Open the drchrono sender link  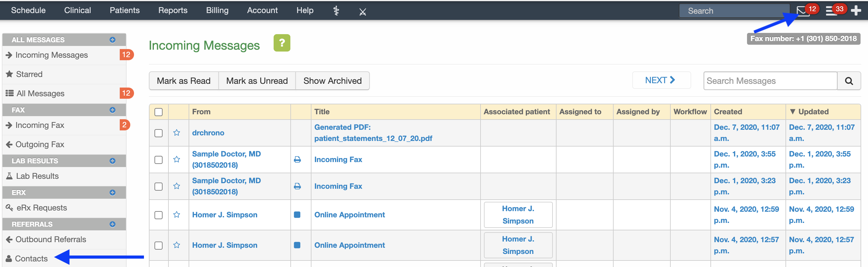tap(208, 133)
